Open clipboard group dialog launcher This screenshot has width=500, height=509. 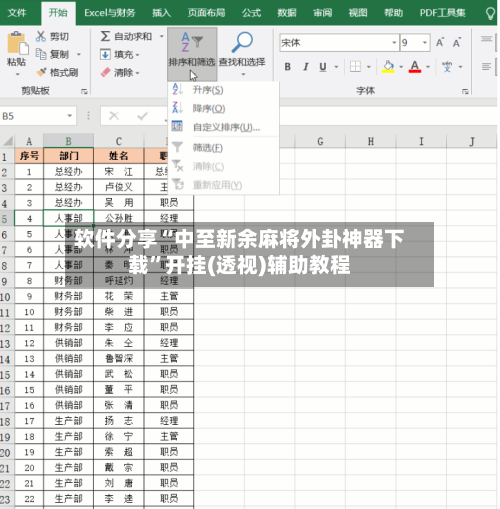pyautogui.click(x=84, y=91)
